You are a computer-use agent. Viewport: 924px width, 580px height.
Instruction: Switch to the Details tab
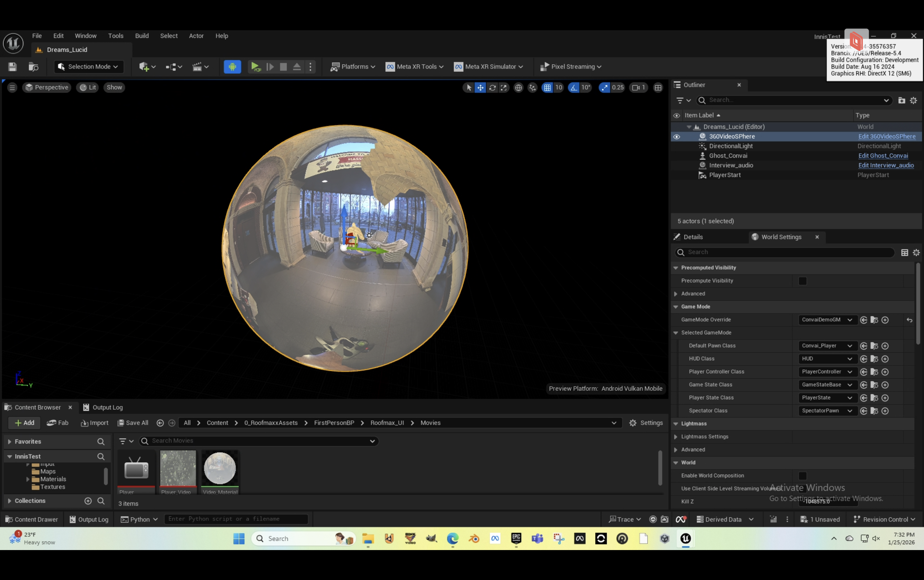click(693, 237)
